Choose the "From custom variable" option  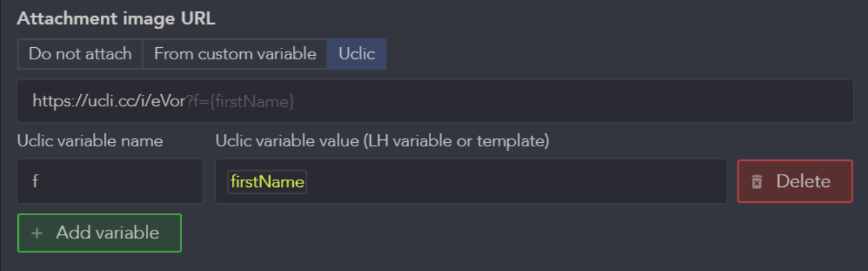coord(234,54)
